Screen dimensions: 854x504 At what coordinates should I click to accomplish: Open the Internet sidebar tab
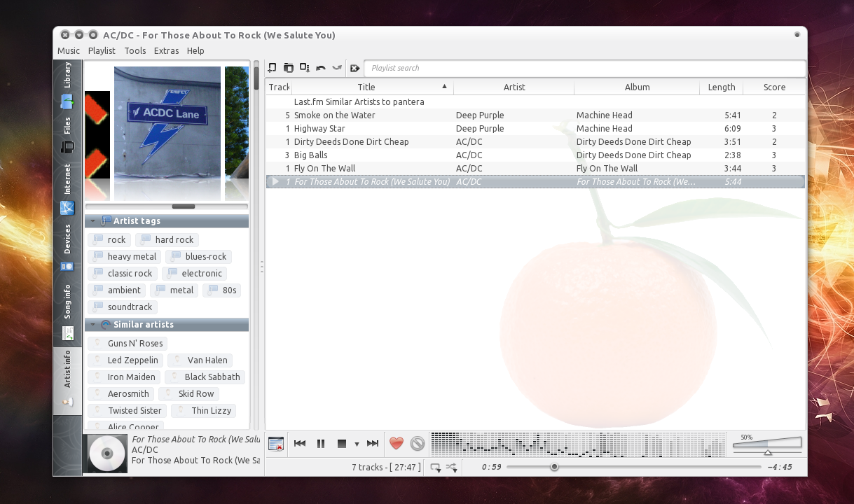[67, 189]
